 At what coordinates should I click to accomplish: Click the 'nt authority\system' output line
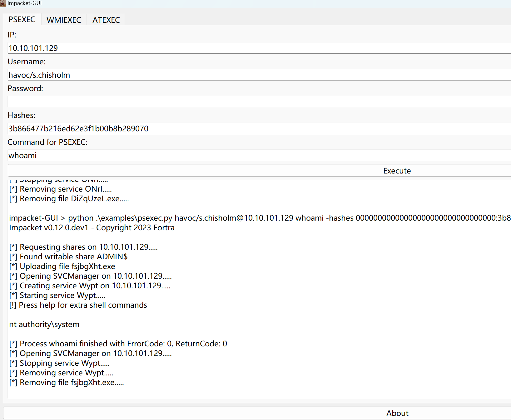pos(44,325)
